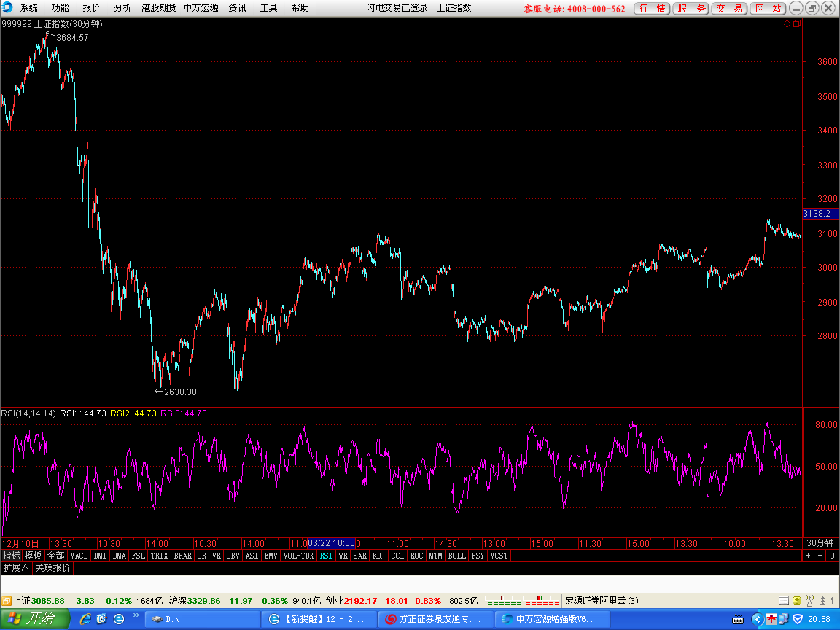Image resolution: width=840 pixels, height=630 pixels.
Task: Click the 服务 button at top right
Action: click(691, 9)
